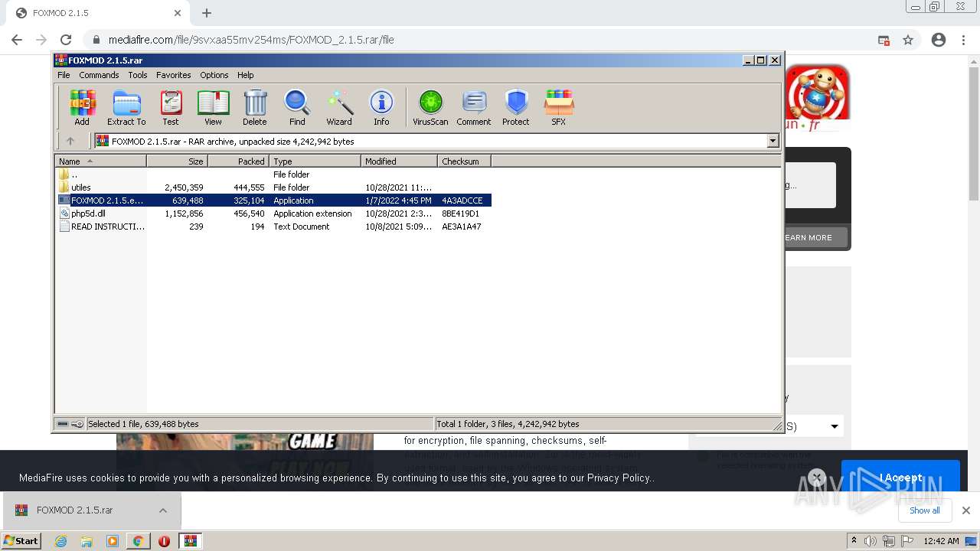Screen dimensions: 980x551
Task: Click I Accept cookies button
Action: tap(900, 478)
